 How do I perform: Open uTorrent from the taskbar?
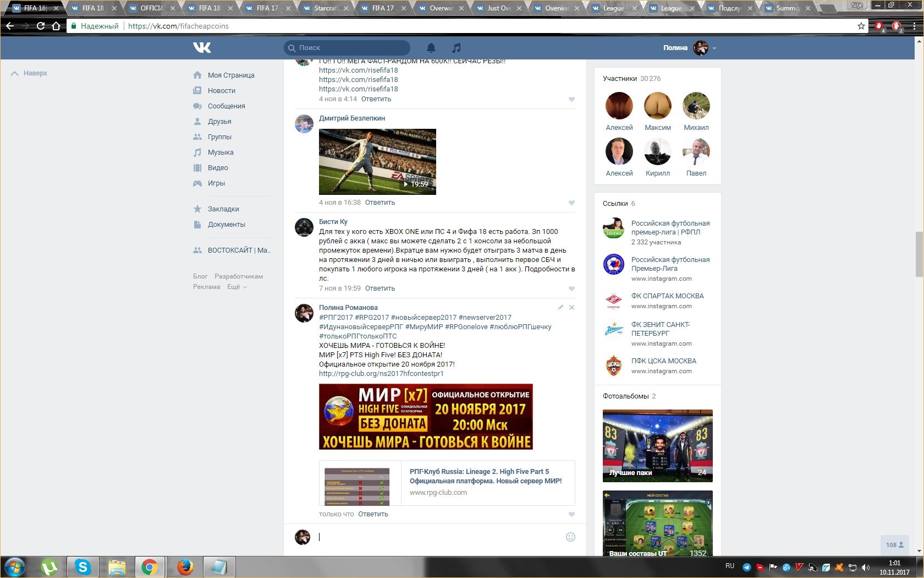[x=50, y=567]
